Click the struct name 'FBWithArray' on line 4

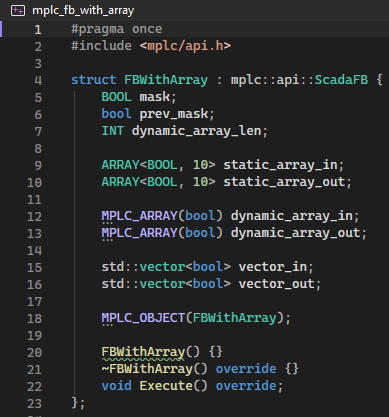click(x=166, y=80)
